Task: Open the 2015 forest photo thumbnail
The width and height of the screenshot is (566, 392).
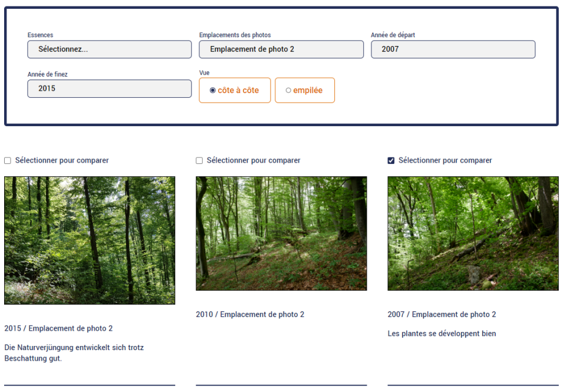Action: click(x=90, y=241)
